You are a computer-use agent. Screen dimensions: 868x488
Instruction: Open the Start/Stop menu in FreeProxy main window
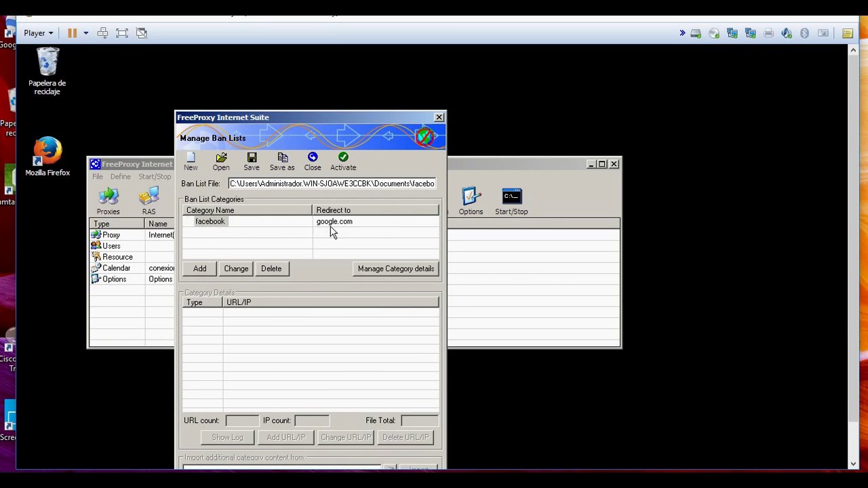(155, 177)
